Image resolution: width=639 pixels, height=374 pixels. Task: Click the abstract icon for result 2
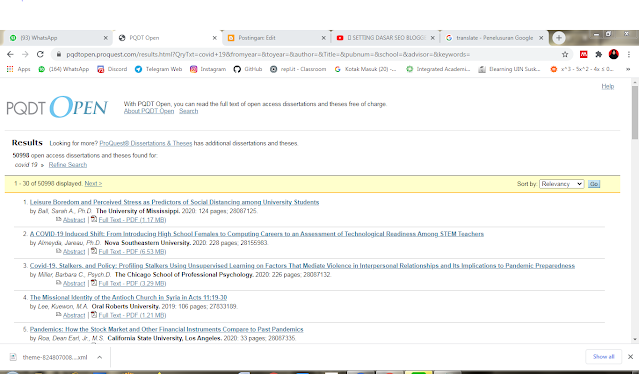click(58, 251)
